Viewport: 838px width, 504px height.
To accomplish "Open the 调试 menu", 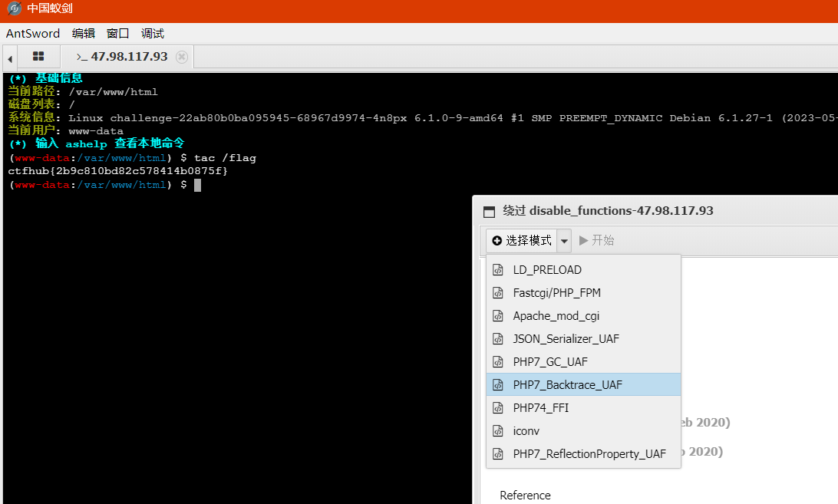I will (x=152, y=33).
